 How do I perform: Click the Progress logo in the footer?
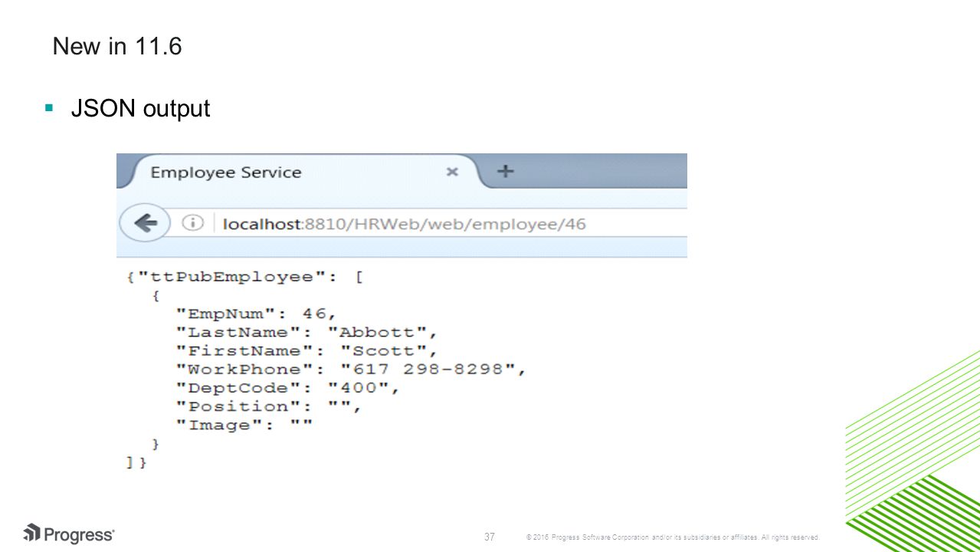pos(69,534)
